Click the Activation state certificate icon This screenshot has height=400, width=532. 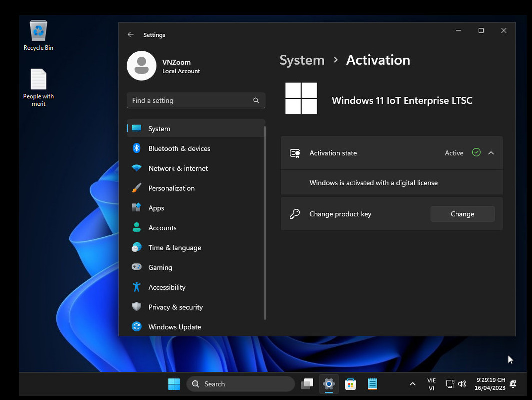294,153
